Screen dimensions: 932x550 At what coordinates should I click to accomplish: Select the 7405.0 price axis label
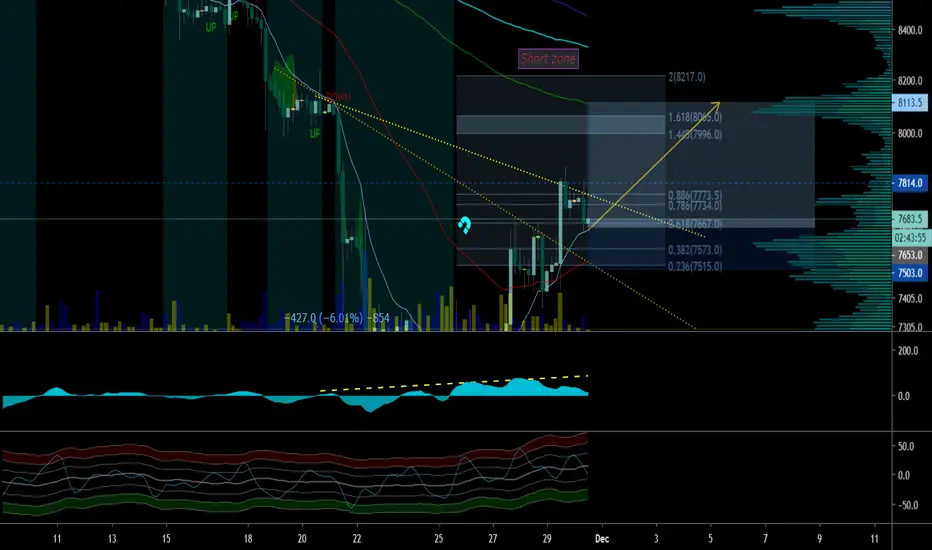click(x=910, y=298)
